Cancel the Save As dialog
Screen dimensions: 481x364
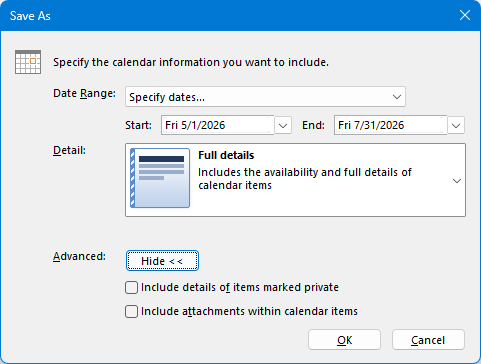(428, 340)
